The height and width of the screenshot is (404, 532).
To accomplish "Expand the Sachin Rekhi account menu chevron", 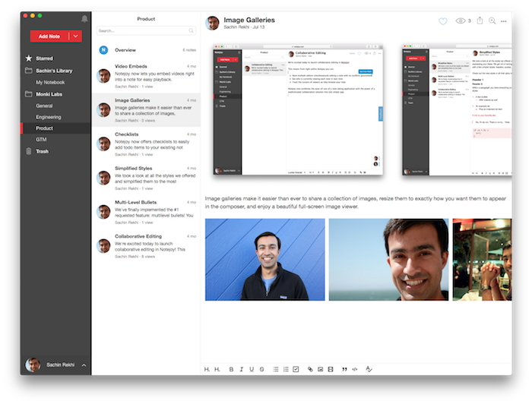I will 84,365.
